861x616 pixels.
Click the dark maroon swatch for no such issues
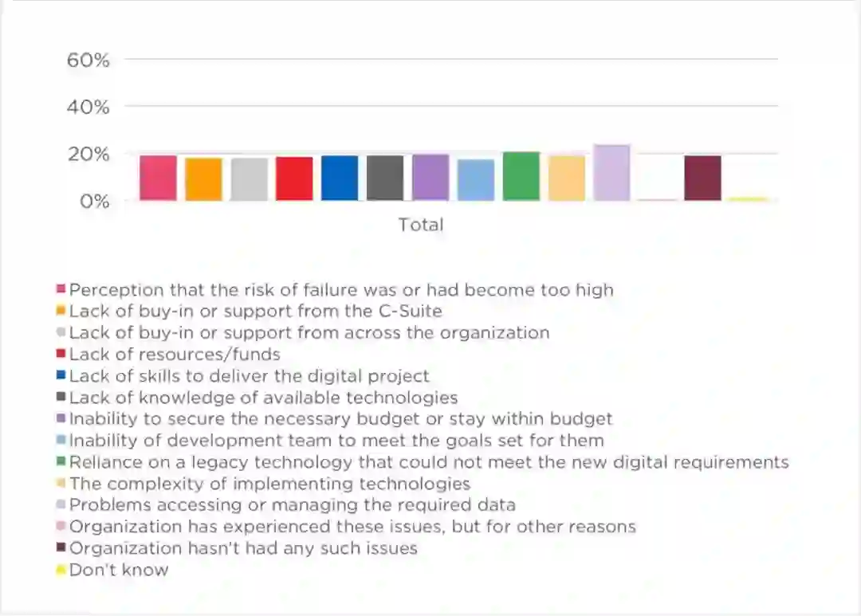click(61, 548)
